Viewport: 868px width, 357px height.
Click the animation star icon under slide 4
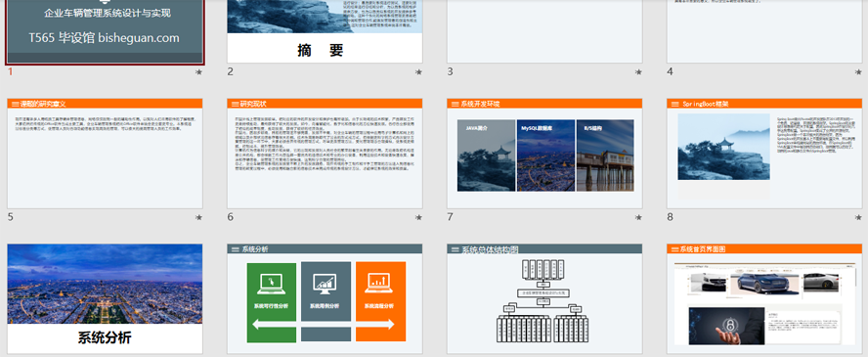[x=858, y=72]
